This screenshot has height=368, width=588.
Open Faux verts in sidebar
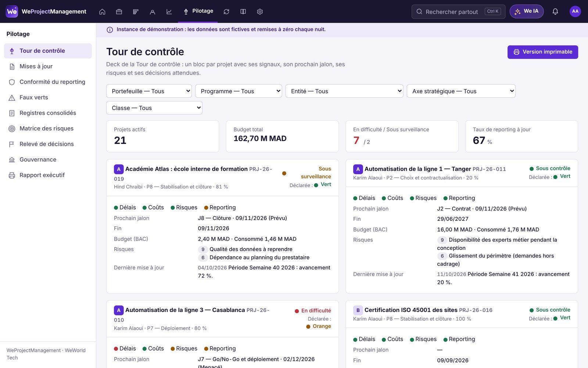(48, 98)
